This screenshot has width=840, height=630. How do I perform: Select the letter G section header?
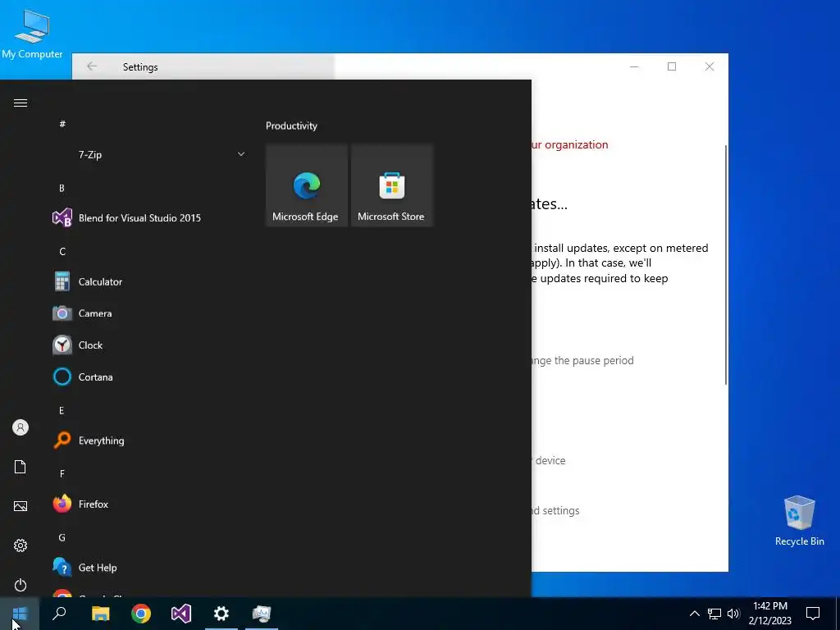[62, 537]
